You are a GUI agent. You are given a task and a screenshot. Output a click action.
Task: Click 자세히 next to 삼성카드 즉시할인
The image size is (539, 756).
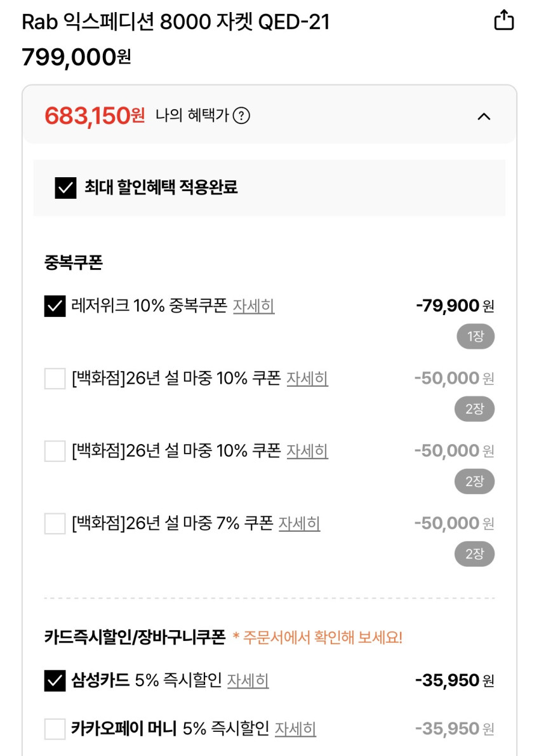(248, 681)
